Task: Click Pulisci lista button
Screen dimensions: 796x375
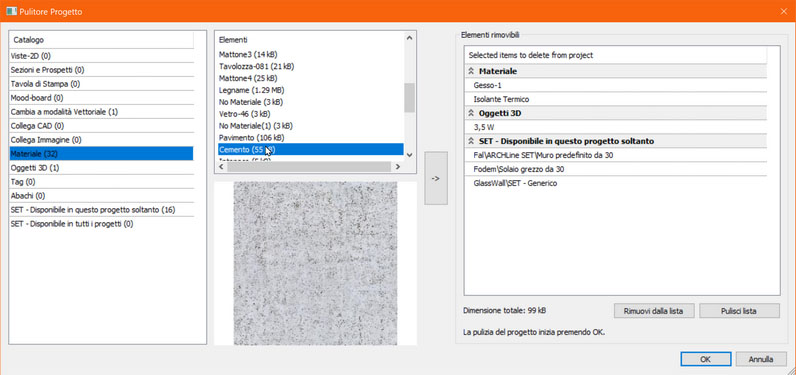Action: tap(739, 311)
